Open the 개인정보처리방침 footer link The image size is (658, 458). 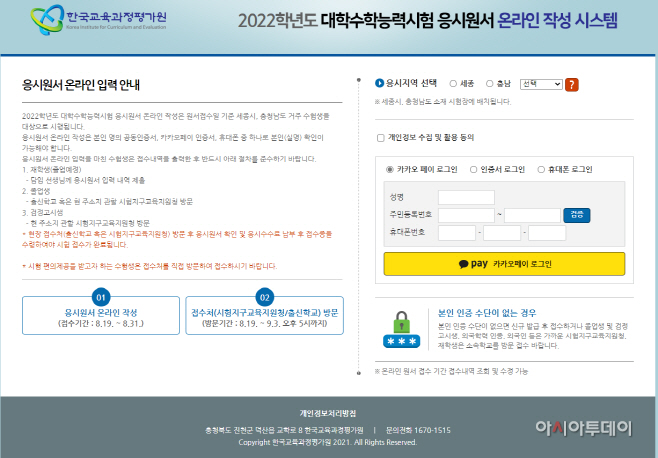coord(328,414)
